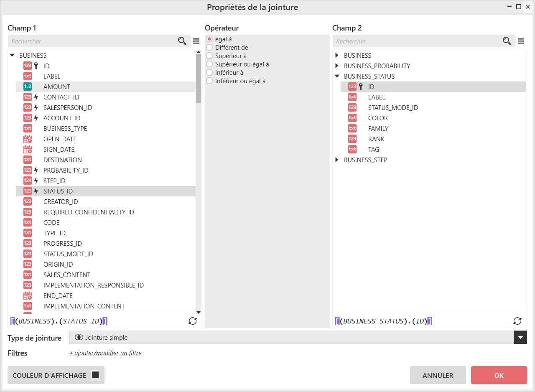Open the Type de jointure dropdown
Viewport: 535px width, 392px height.
tap(520, 338)
